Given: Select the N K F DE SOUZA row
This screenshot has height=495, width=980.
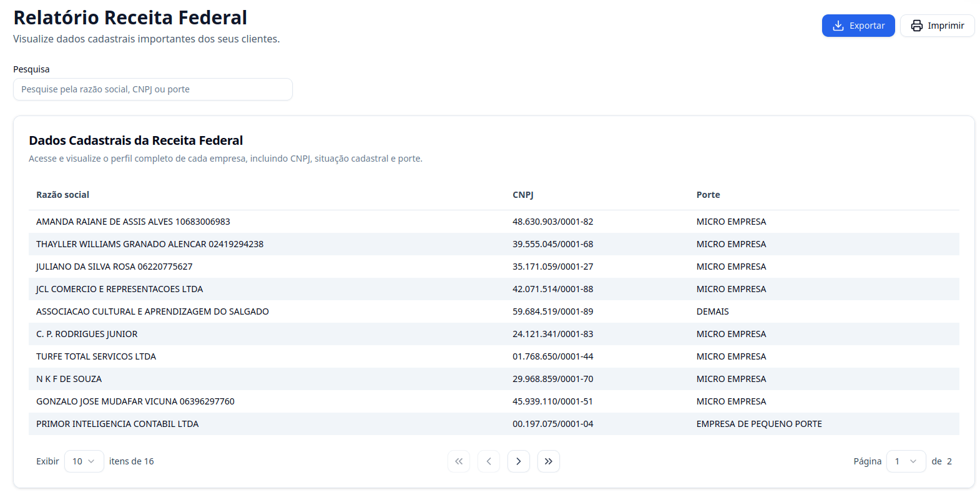Looking at the screenshot, I should click(x=69, y=379).
